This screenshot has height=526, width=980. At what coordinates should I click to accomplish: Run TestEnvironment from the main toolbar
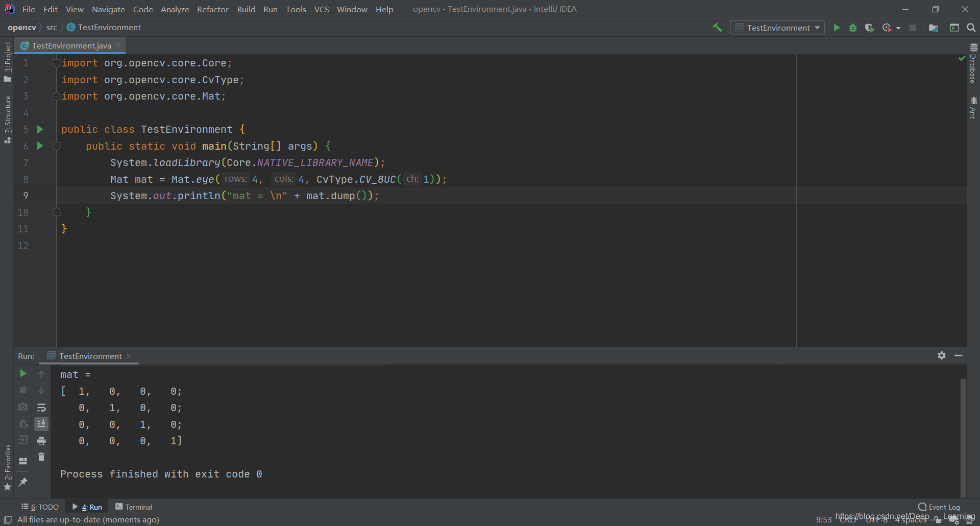click(x=837, y=28)
